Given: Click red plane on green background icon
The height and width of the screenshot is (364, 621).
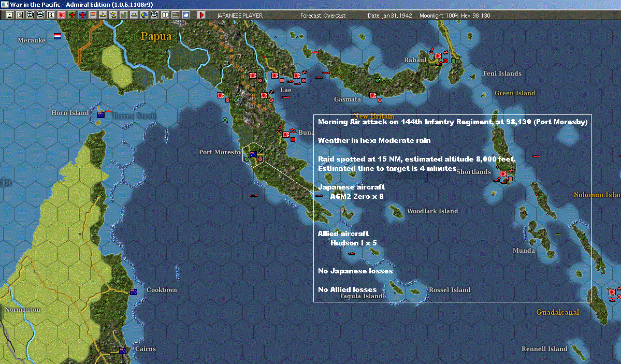Looking at the screenshot, I should 71,15.
